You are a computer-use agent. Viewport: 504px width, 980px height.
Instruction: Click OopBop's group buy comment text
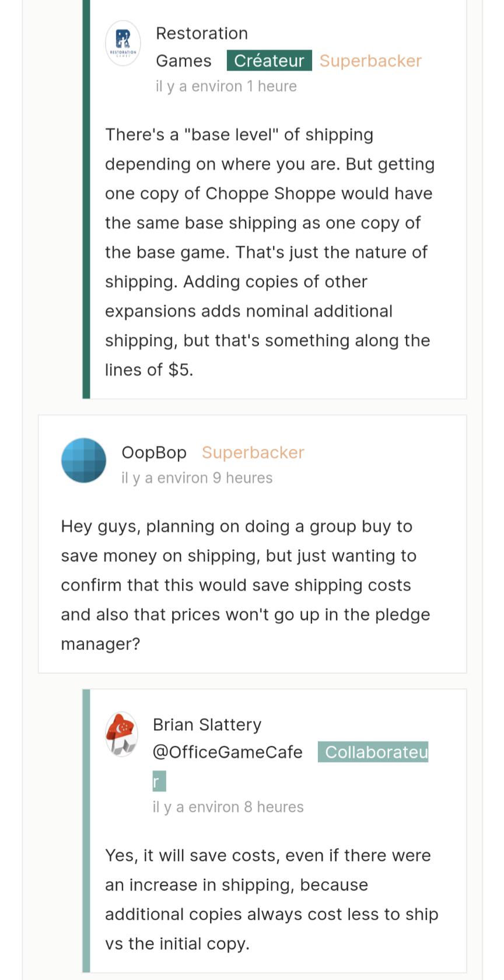pyautogui.click(x=245, y=585)
